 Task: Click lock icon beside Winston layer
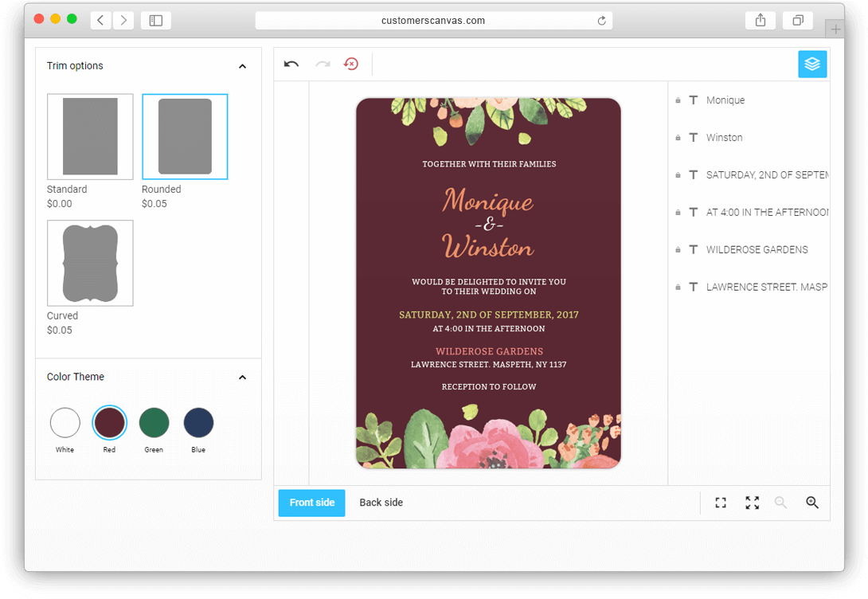[x=678, y=138]
